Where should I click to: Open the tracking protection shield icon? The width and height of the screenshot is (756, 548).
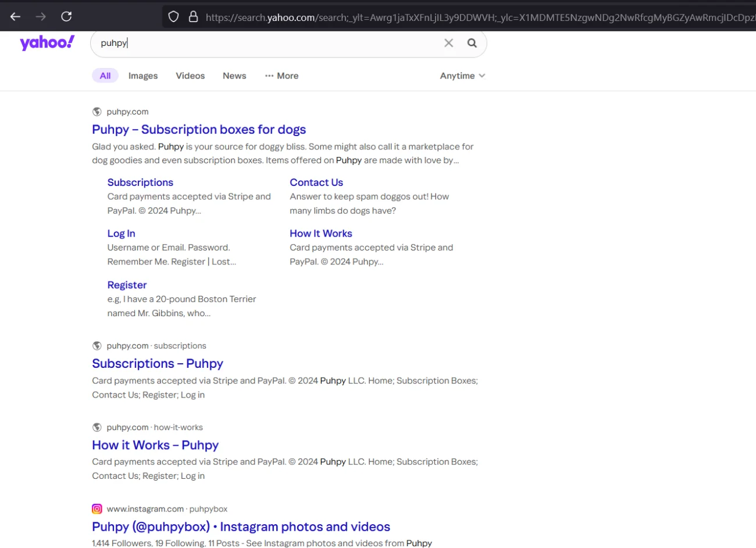(173, 17)
